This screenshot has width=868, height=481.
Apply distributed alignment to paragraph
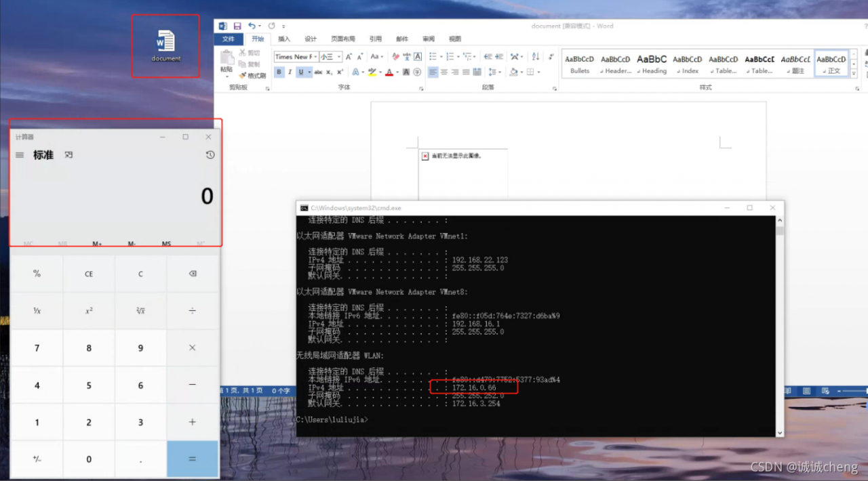[x=477, y=72]
